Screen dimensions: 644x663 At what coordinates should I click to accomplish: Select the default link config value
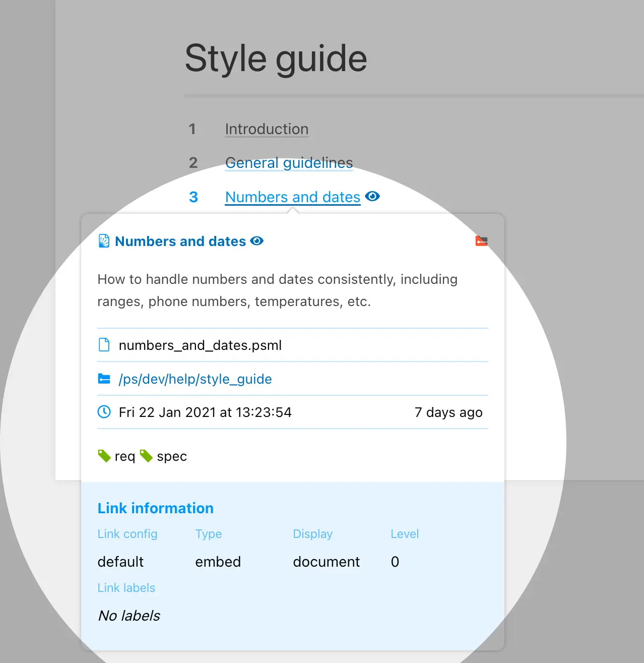[x=120, y=562]
